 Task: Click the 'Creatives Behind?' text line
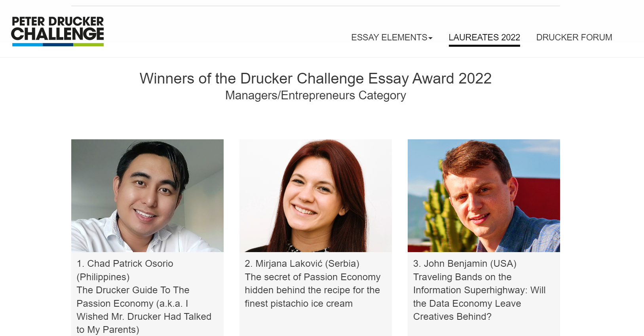click(452, 317)
